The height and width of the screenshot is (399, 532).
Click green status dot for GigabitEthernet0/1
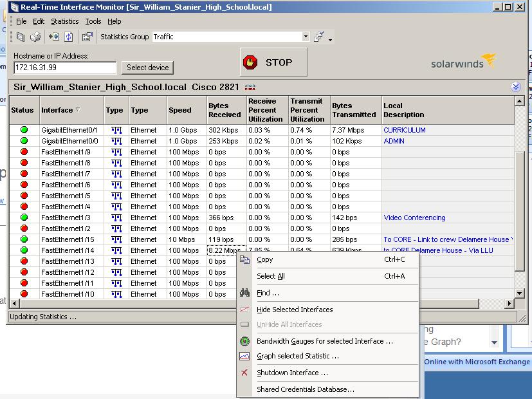24,130
